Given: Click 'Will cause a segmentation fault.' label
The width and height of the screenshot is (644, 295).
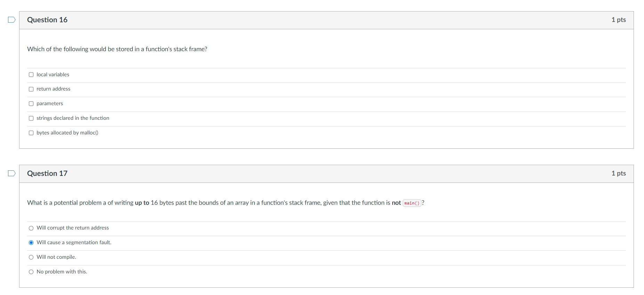Looking at the screenshot, I should click(74, 242).
